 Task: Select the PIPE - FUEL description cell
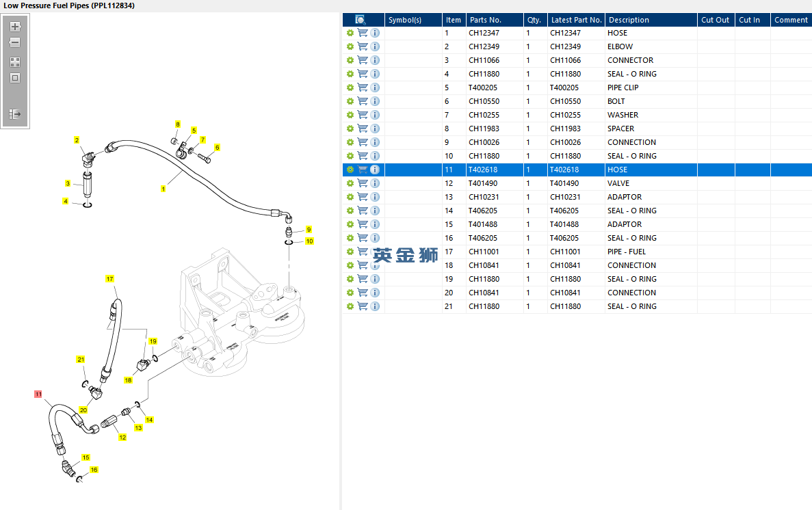[x=651, y=252]
